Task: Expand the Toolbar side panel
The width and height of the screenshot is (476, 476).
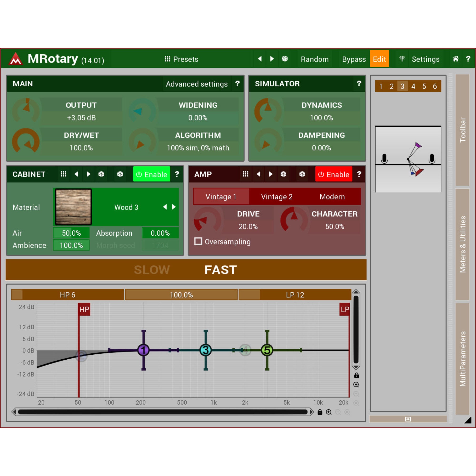Action: (x=462, y=130)
